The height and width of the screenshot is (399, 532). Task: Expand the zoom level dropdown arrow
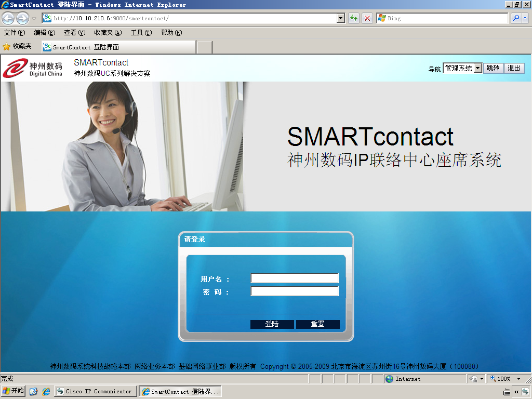(518, 379)
